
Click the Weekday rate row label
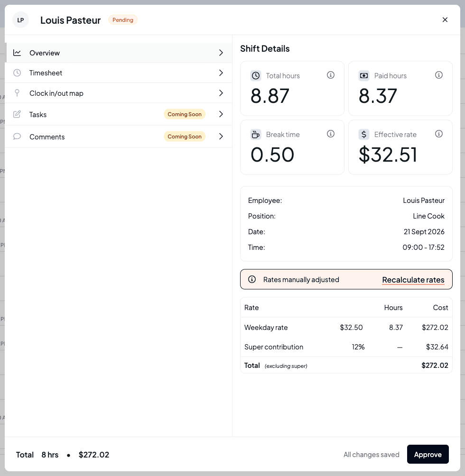266,328
